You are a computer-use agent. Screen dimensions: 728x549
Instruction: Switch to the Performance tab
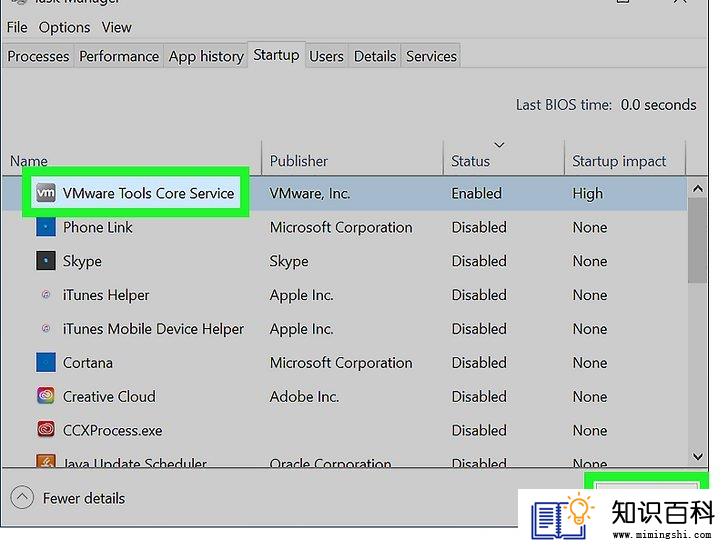pyautogui.click(x=119, y=56)
